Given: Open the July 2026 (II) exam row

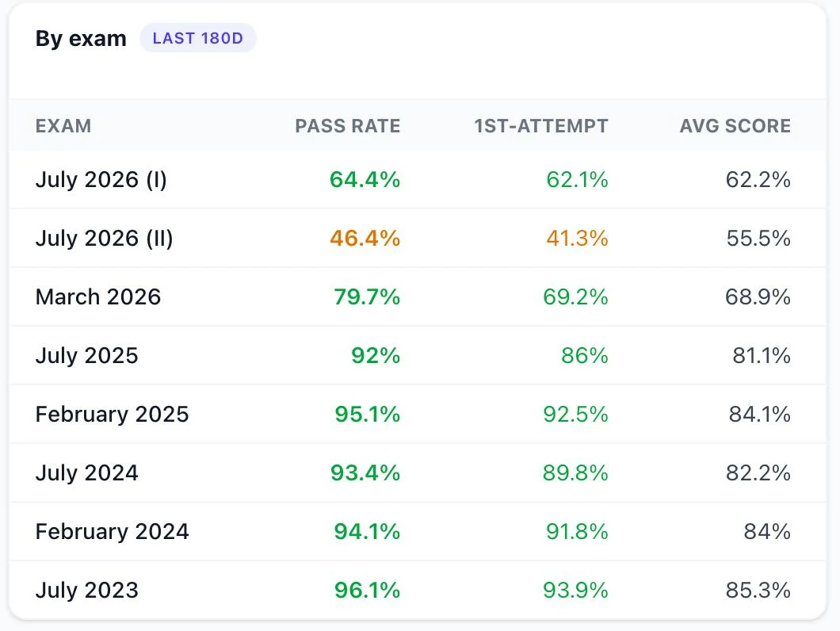Looking at the screenshot, I should [x=418, y=238].
